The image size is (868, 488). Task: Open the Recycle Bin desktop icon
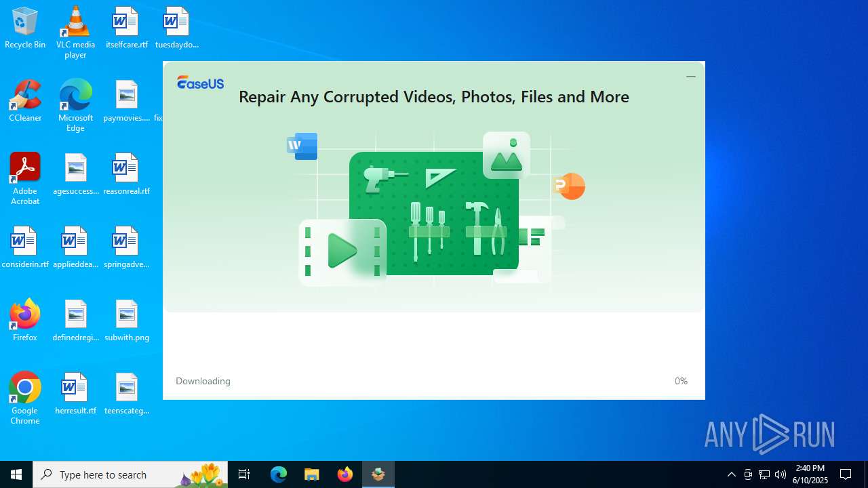tap(25, 28)
